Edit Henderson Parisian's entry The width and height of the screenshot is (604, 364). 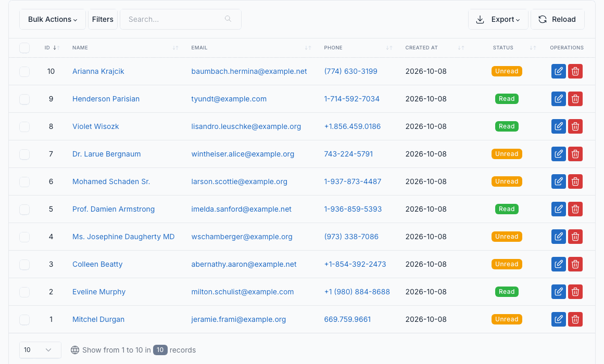pyautogui.click(x=559, y=99)
